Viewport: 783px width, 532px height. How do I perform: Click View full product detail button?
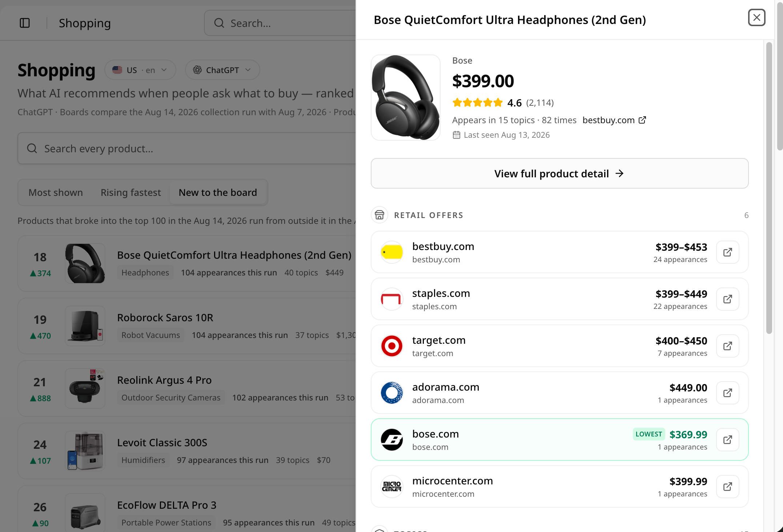click(559, 173)
